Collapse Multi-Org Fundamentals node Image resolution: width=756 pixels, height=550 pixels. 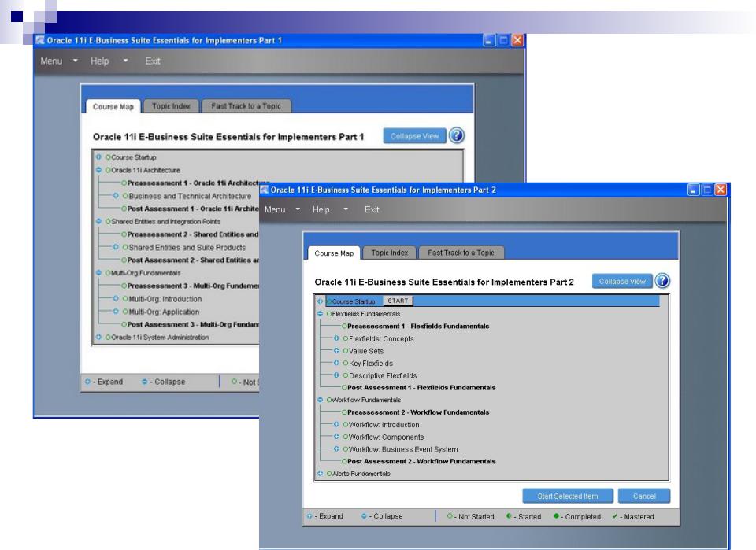click(99, 272)
